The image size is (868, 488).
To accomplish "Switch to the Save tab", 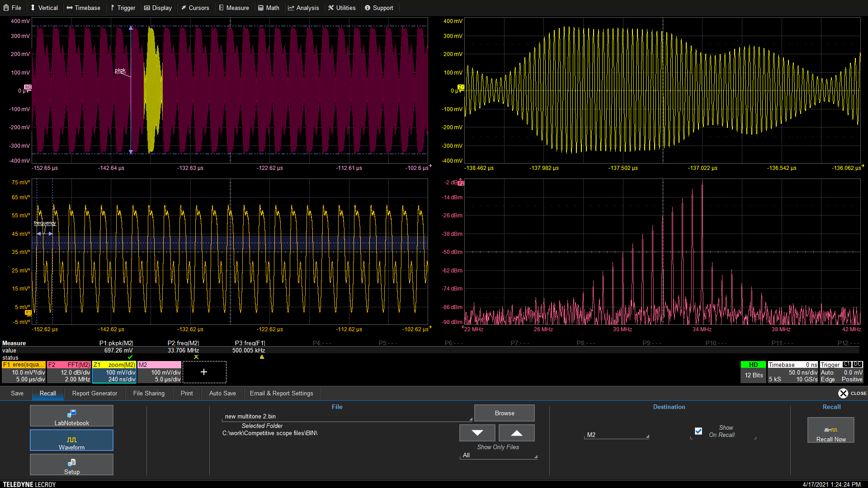I will click(17, 393).
